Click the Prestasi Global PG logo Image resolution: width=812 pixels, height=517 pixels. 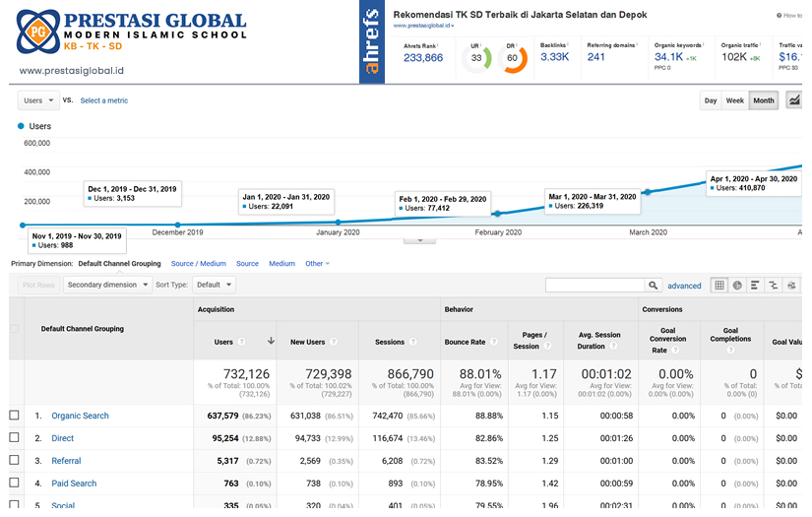tap(38, 32)
